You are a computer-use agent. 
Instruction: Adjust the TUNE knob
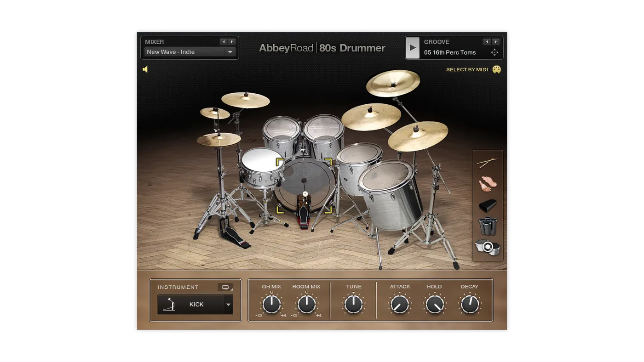pos(353,304)
